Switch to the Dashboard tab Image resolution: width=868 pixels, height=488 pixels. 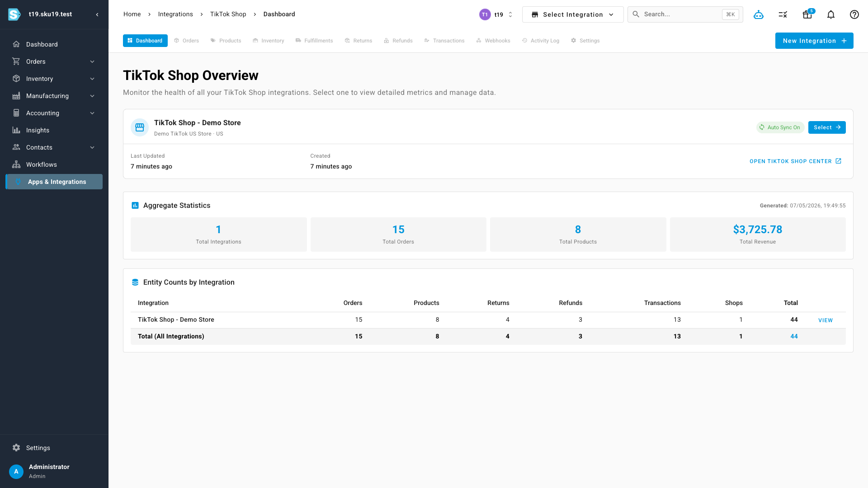145,41
